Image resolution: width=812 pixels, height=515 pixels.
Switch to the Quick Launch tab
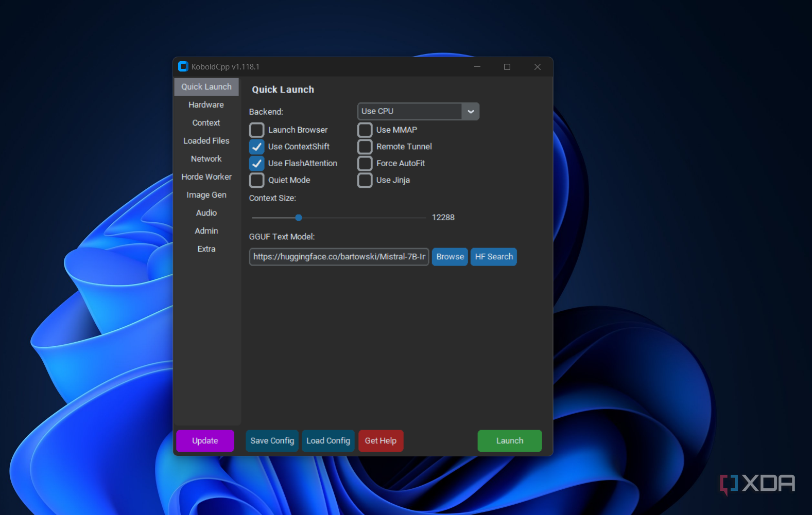click(206, 87)
